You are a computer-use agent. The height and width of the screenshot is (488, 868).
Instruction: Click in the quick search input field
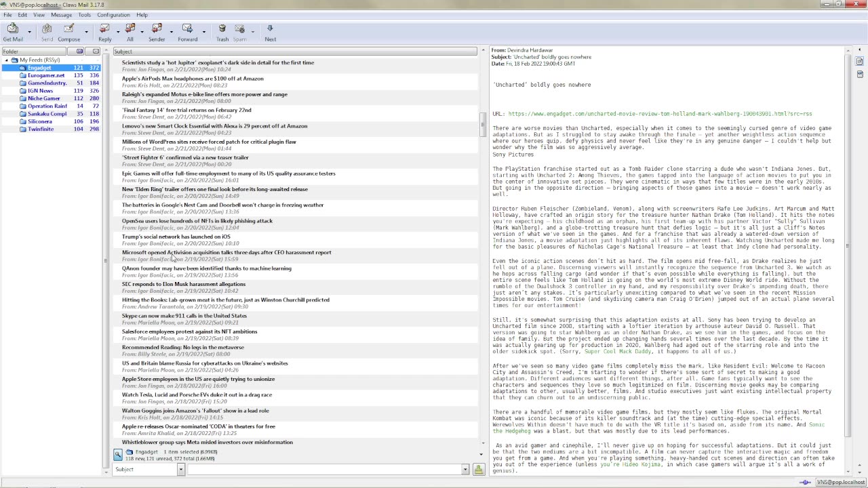pos(324,469)
